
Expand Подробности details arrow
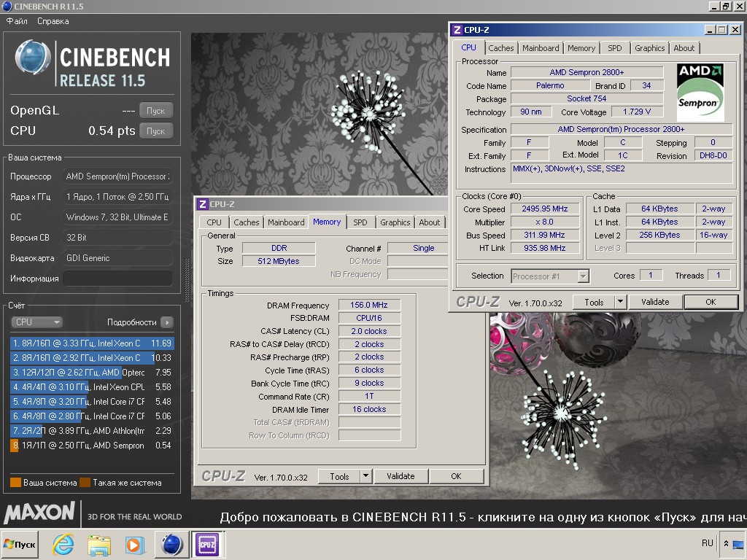click(167, 322)
